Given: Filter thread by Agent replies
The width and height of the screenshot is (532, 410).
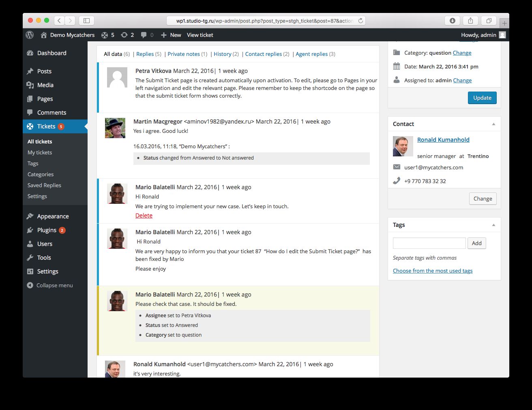Looking at the screenshot, I should (x=315, y=54).
